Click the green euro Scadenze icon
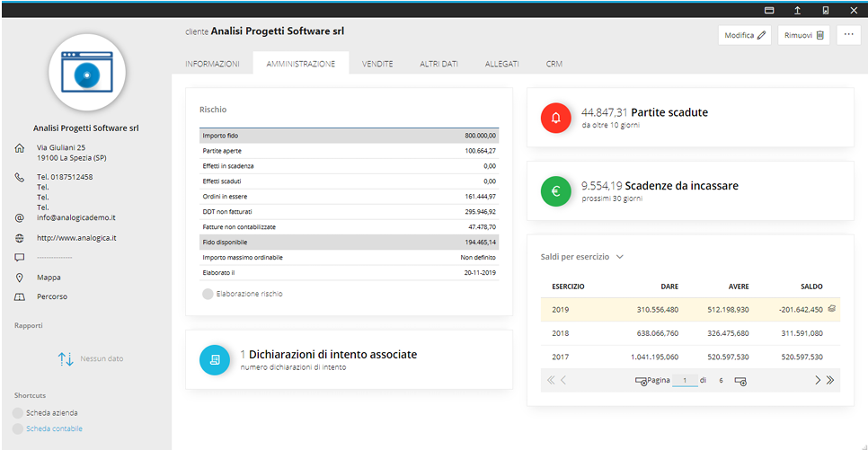The width and height of the screenshot is (868, 450). click(x=556, y=191)
